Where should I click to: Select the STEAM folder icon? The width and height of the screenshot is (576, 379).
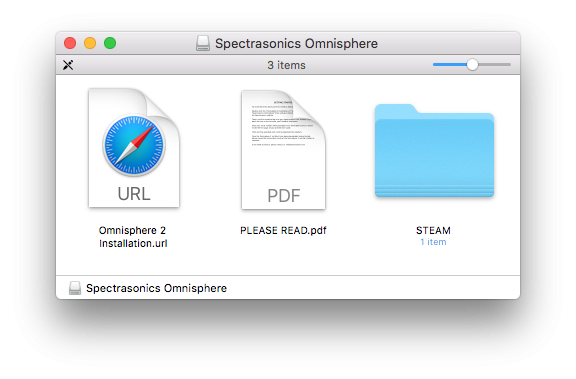click(x=434, y=151)
